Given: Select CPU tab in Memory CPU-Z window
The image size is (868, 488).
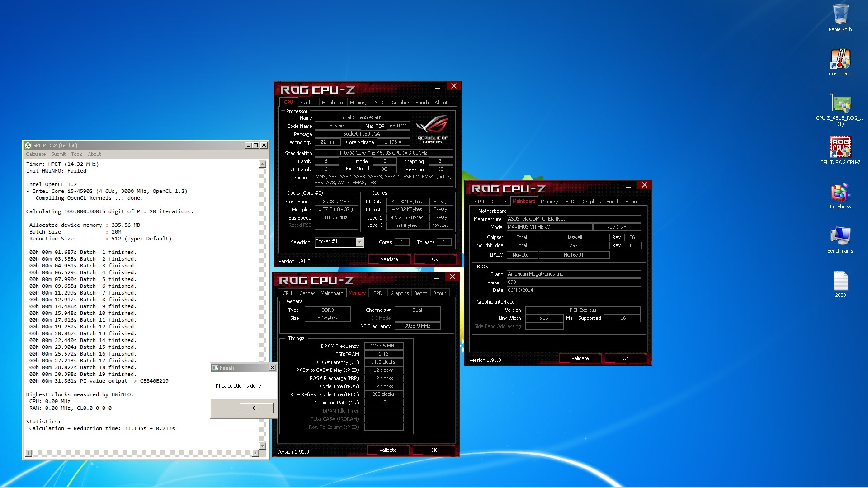Looking at the screenshot, I should coord(288,293).
